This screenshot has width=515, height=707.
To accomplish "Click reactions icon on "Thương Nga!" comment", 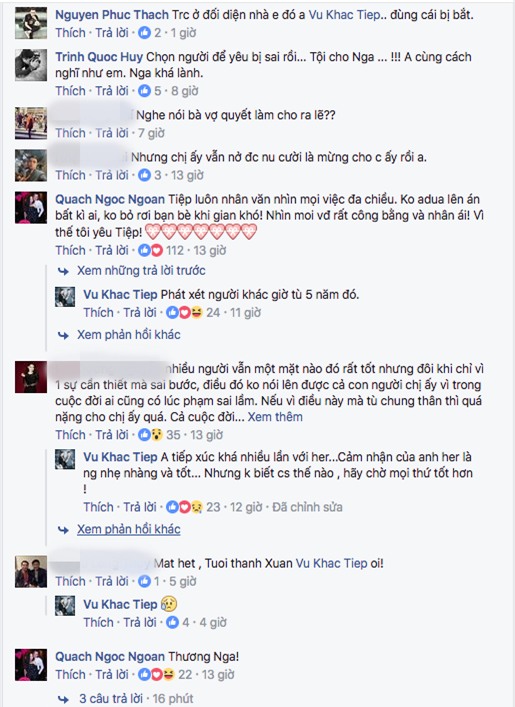I will tap(156, 675).
